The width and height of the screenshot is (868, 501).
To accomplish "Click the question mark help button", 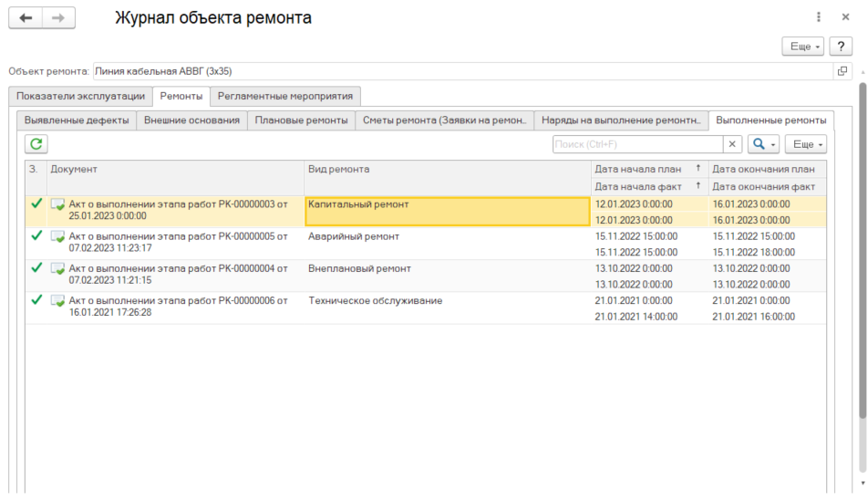I will tap(841, 47).
